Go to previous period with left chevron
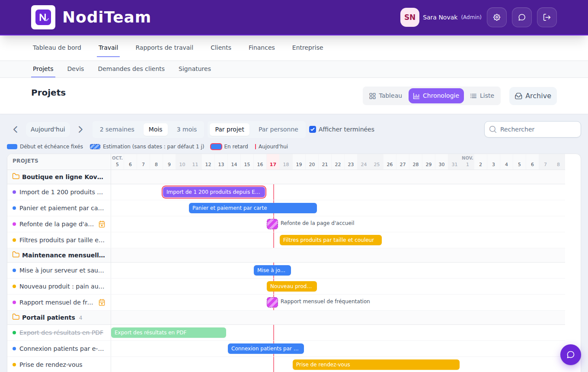This screenshot has width=588, height=372. [x=16, y=129]
